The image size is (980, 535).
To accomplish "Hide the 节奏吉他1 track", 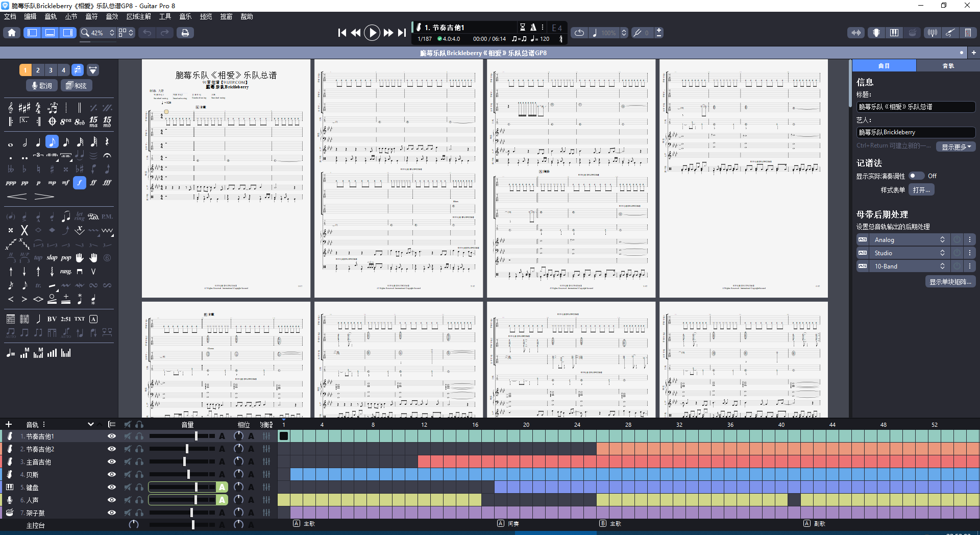I will click(x=112, y=436).
